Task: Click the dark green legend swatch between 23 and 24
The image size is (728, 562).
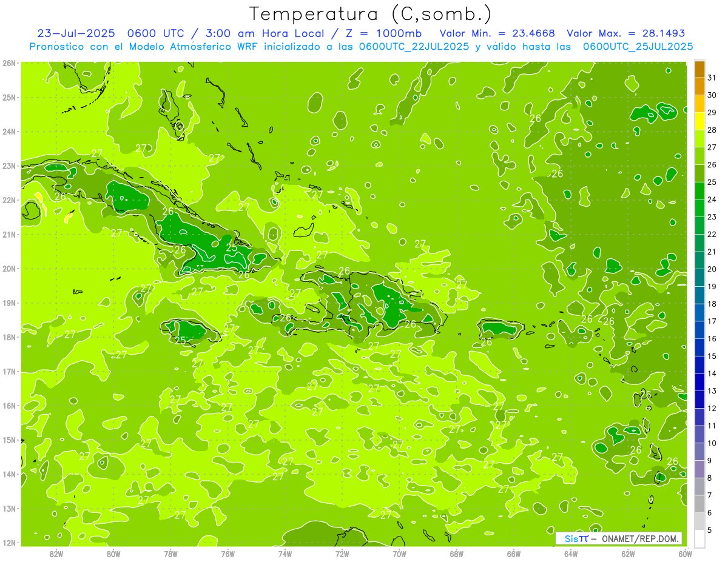Action: (700, 208)
